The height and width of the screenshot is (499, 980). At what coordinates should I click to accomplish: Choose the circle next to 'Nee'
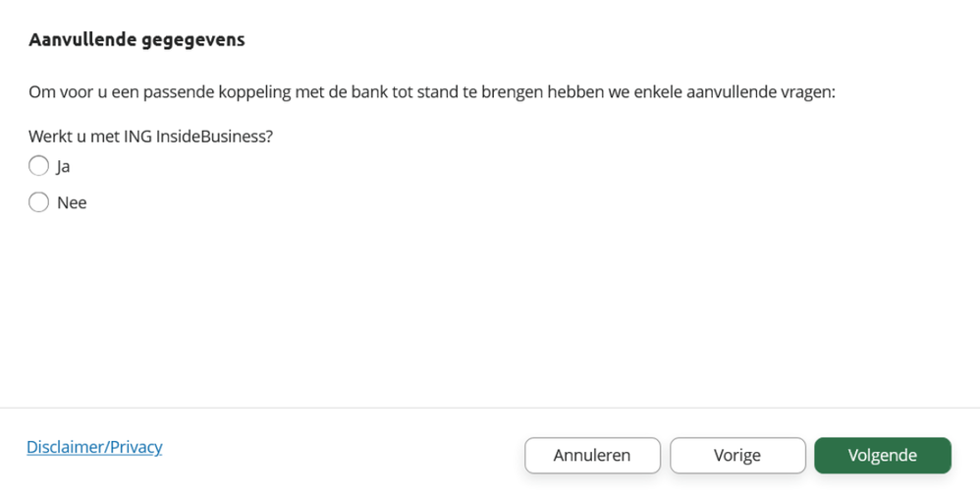tap(38, 202)
